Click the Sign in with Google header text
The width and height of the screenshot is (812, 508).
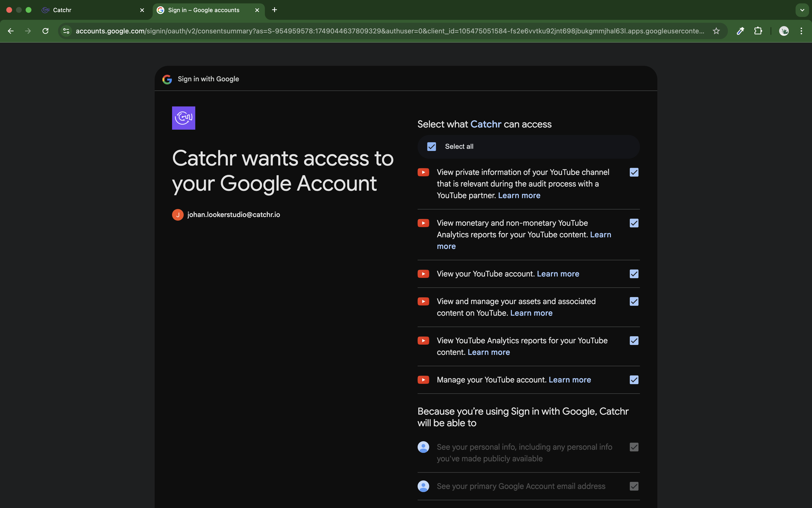pos(208,79)
